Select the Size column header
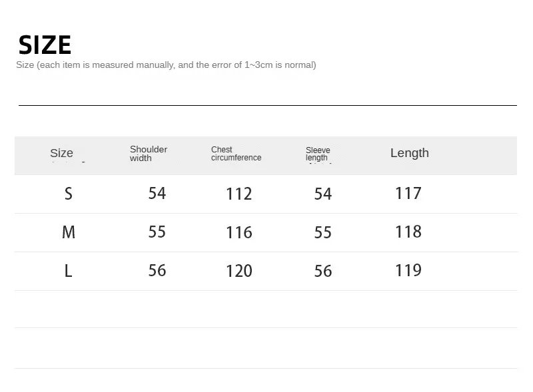Image resolution: width=533 pixels, height=392 pixels. 61,154
